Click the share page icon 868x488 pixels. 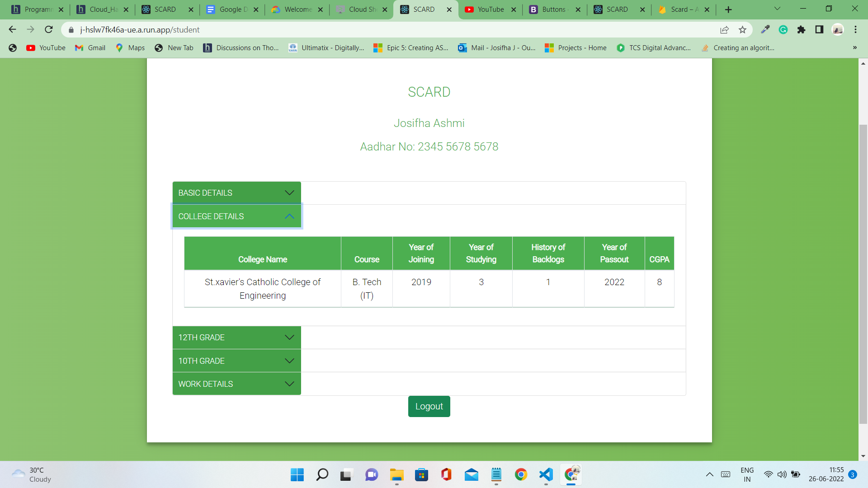[x=724, y=30]
